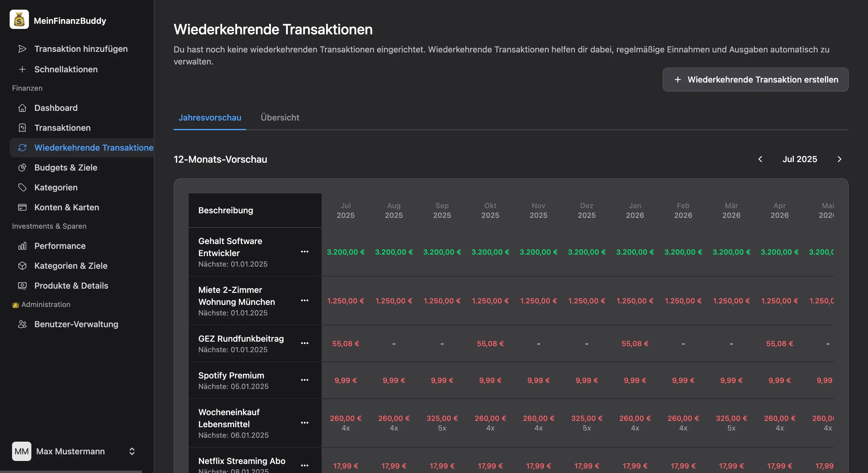The image size is (868, 473).
Task: Select the Jahresvorschau tab
Action: (x=209, y=117)
